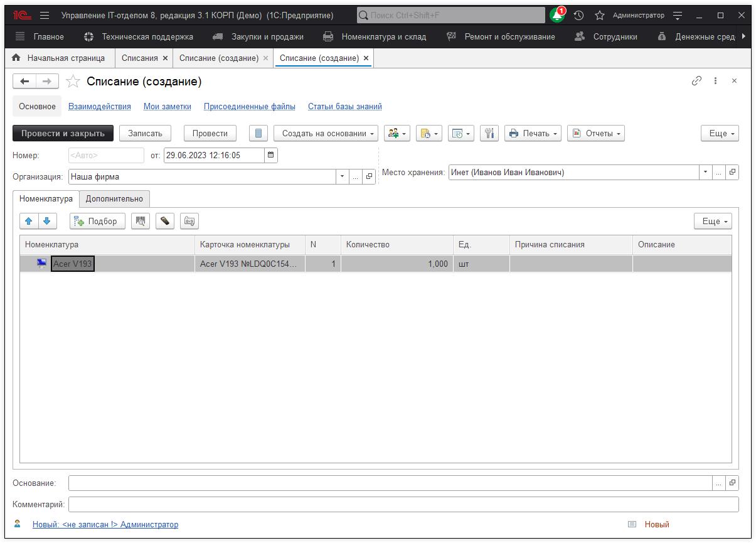This screenshot has height=543, width=756.
Task: Click into the Комментарий input field
Action: pyautogui.click(x=403, y=504)
